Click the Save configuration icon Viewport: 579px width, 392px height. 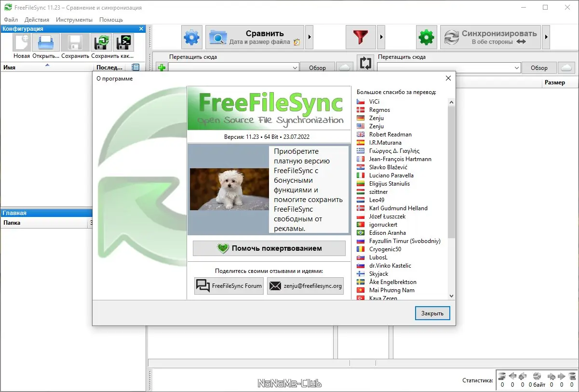click(75, 43)
